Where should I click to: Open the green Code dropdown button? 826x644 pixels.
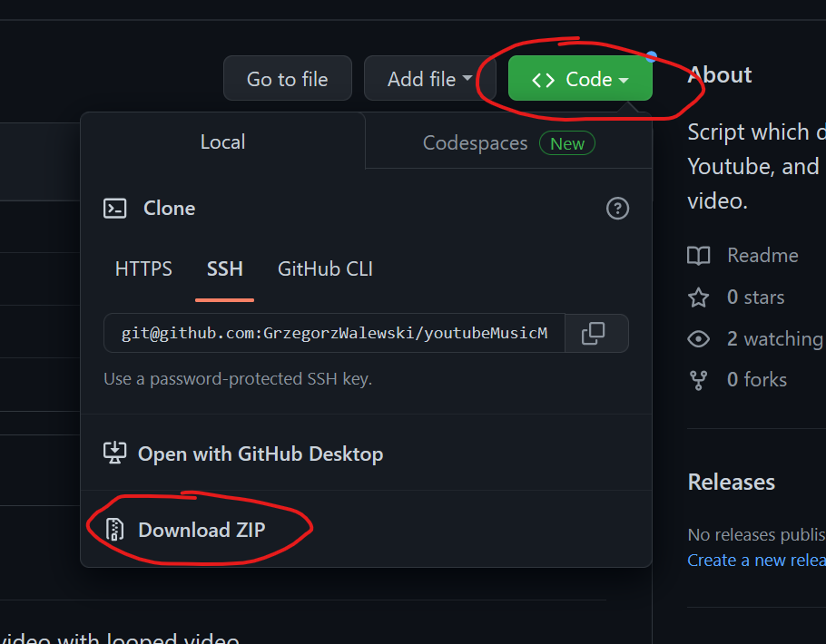click(580, 79)
